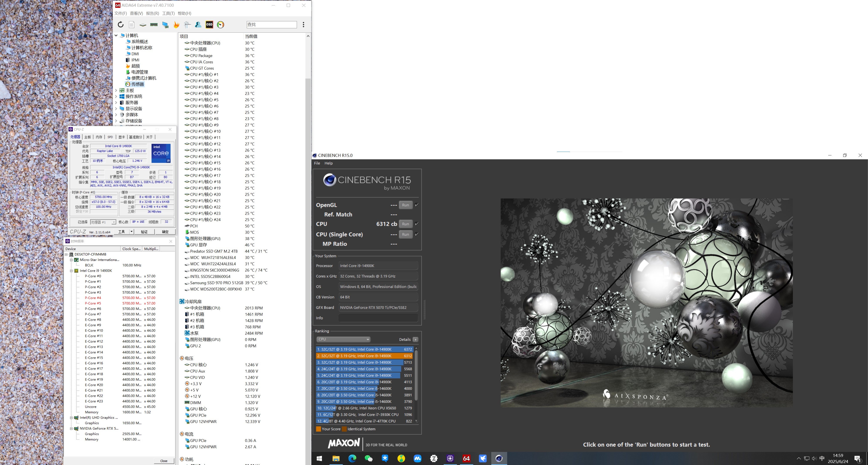The width and height of the screenshot is (868, 465).
Task: Open AIDA64 preferences gear icon
Action: pyautogui.click(x=187, y=24)
